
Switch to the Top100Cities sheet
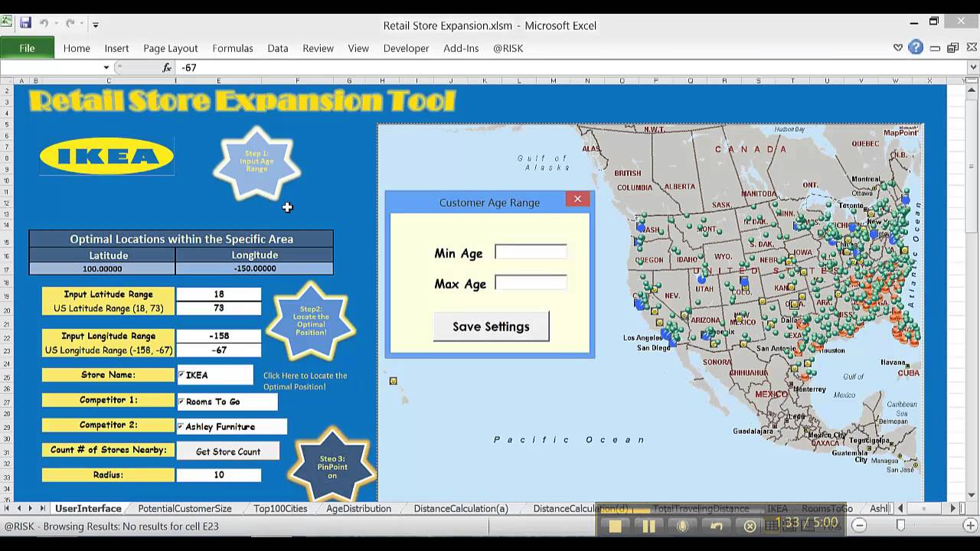click(x=280, y=508)
